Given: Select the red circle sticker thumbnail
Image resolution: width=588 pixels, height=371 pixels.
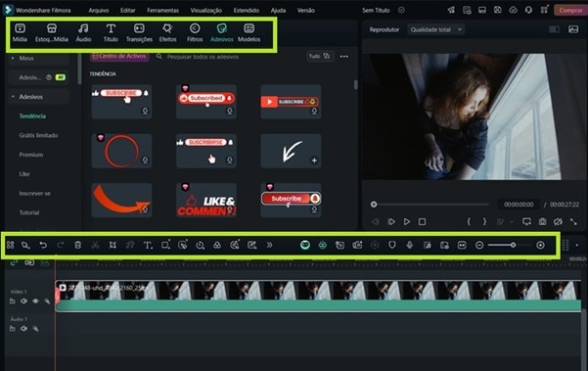Looking at the screenshot, I should [121, 151].
